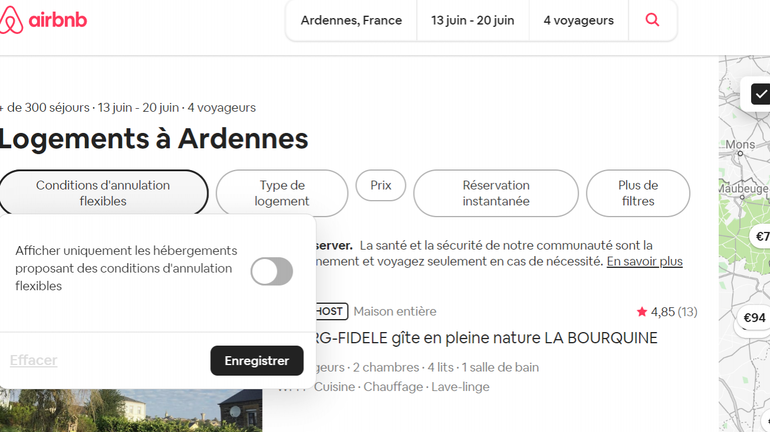Enable the flexible cancellation conditions switch
Screen dimensions: 770x432
pos(272,271)
